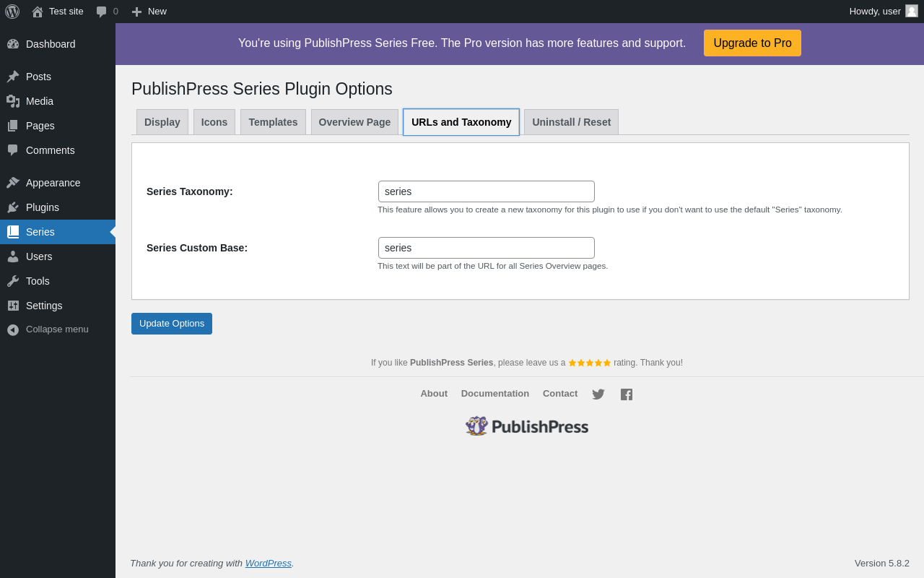
Task: Open the Uninstall / Reset tab
Action: [x=572, y=122]
